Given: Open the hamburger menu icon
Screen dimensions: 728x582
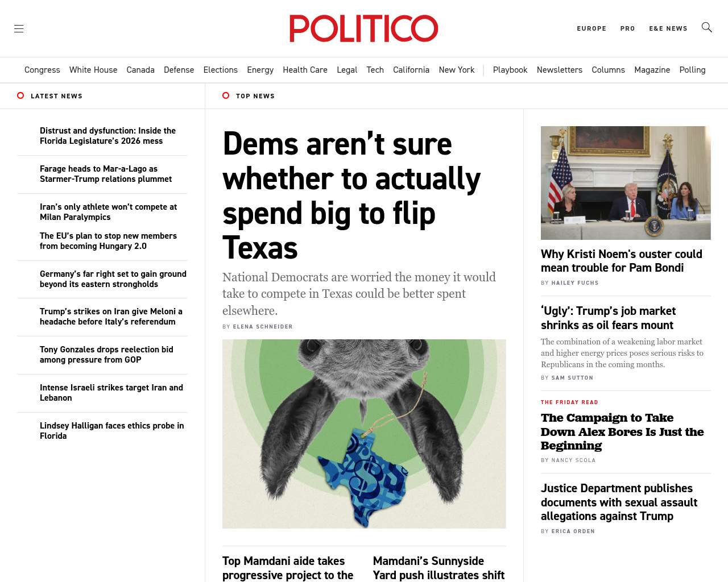Looking at the screenshot, I should (x=19, y=28).
